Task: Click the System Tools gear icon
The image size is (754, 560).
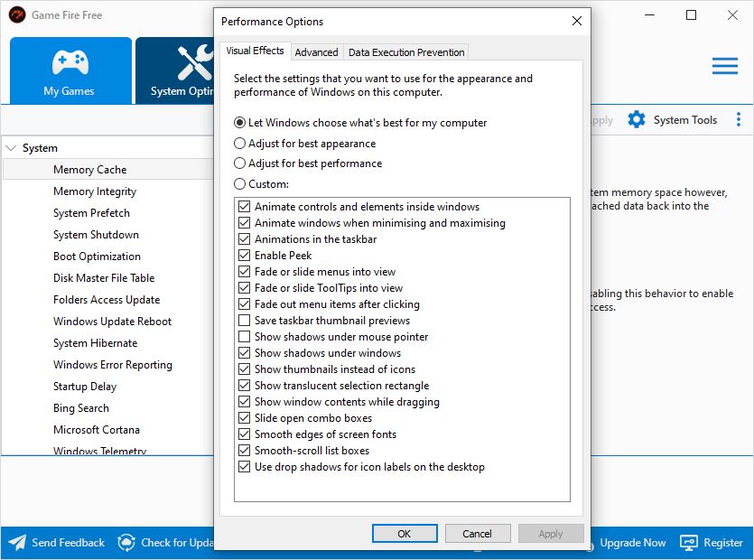Action: pos(637,119)
